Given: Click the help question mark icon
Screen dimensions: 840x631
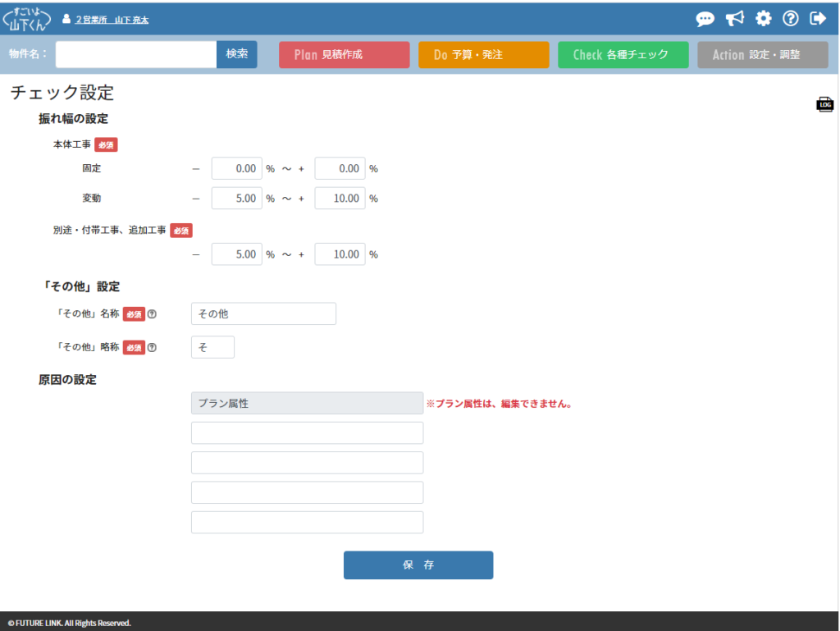Looking at the screenshot, I should click(x=791, y=19).
